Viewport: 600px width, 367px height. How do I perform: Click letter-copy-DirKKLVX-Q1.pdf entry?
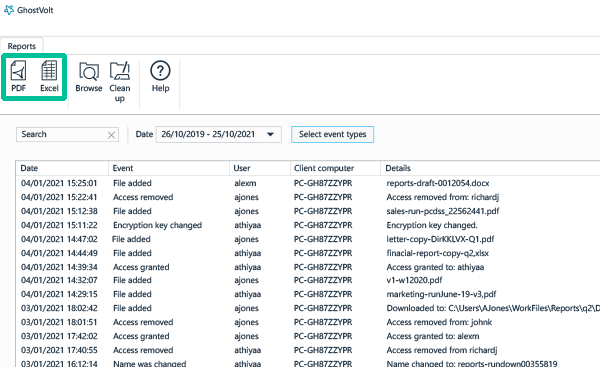click(x=440, y=239)
